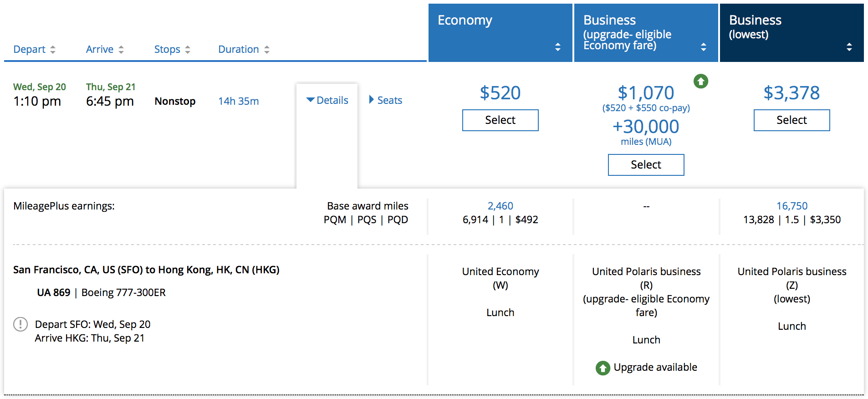Image resolution: width=868 pixels, height=399 pixels.
Task: Click the Nonstop stops label
Action: pos(175,101)
